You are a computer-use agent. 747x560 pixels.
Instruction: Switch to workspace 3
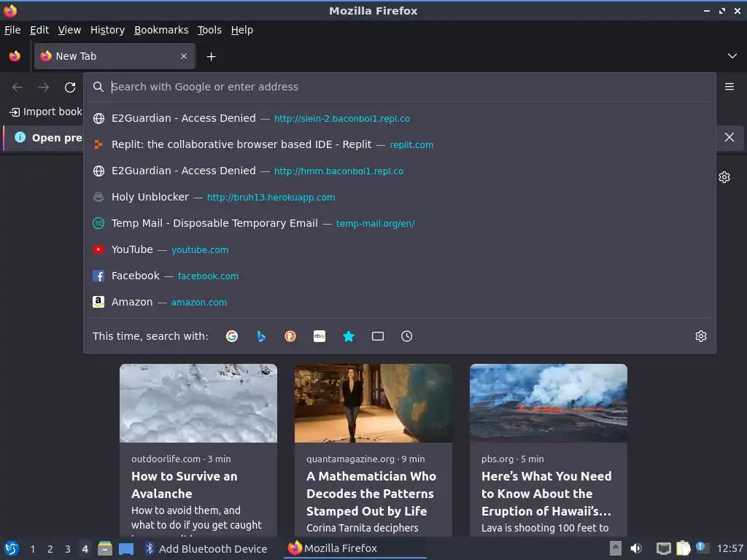tap(68, 549)
